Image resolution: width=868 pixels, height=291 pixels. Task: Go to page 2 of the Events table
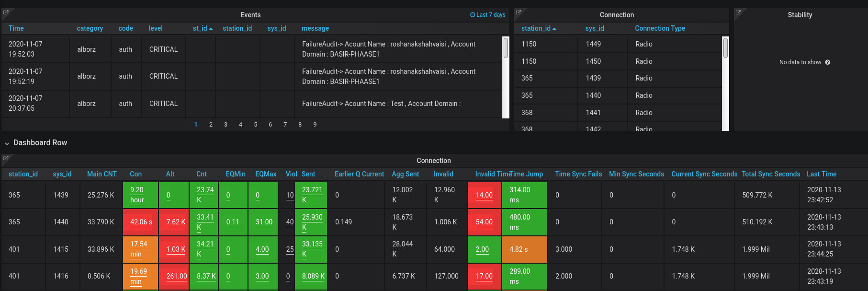(x=211, y=125)
